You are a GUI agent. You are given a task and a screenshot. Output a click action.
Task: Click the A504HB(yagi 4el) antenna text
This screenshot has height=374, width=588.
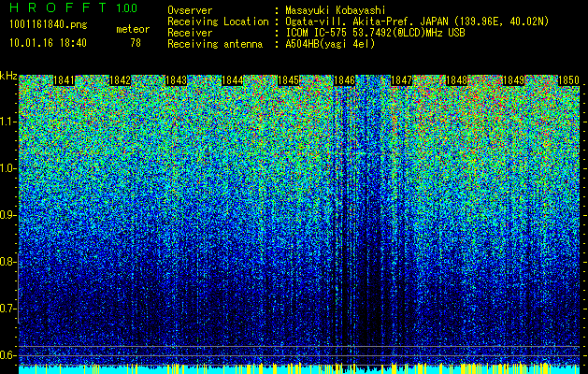[x=330, y=44]
